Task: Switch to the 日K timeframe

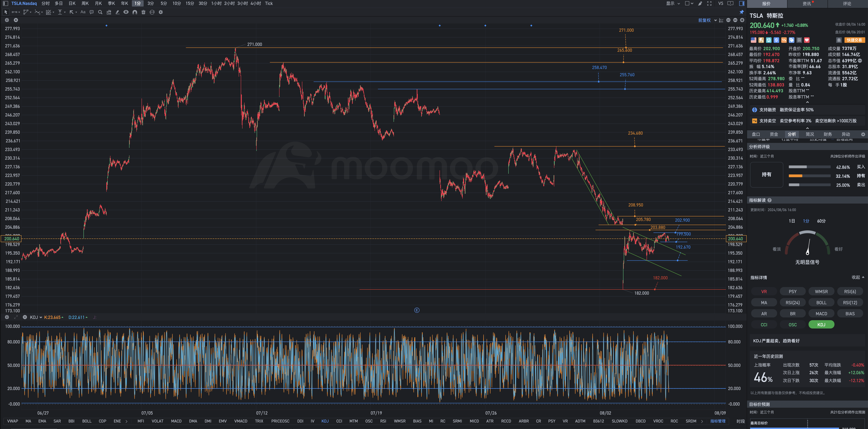Action: 72,3
